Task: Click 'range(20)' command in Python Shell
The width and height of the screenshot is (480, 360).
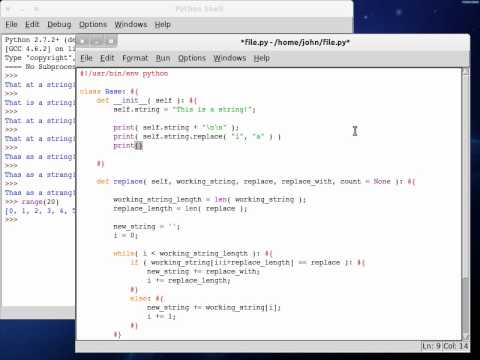Action: (x=40, y=202)
